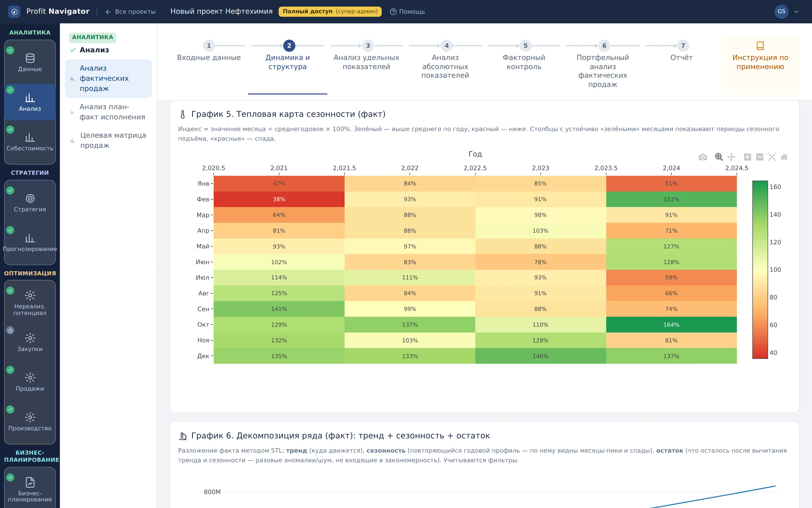Activate the pan chart tool
Screen dimensions: 812x508
click(731, 157)
